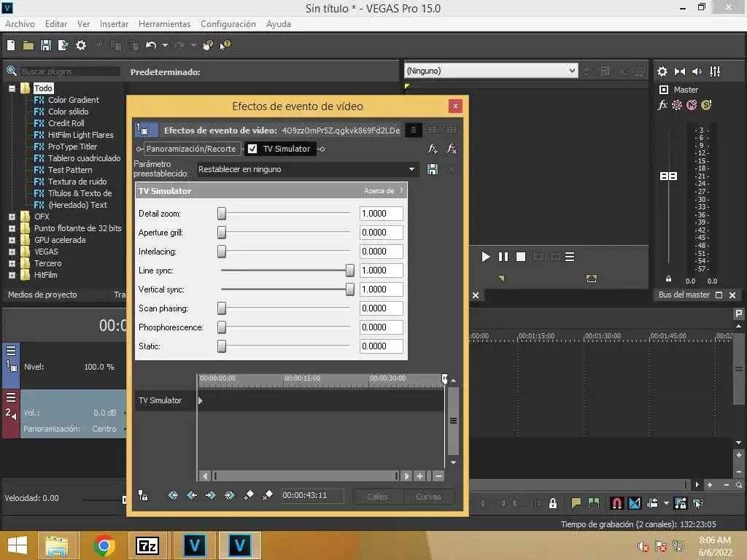Save the preset with the floppy icon

point(433,169)
